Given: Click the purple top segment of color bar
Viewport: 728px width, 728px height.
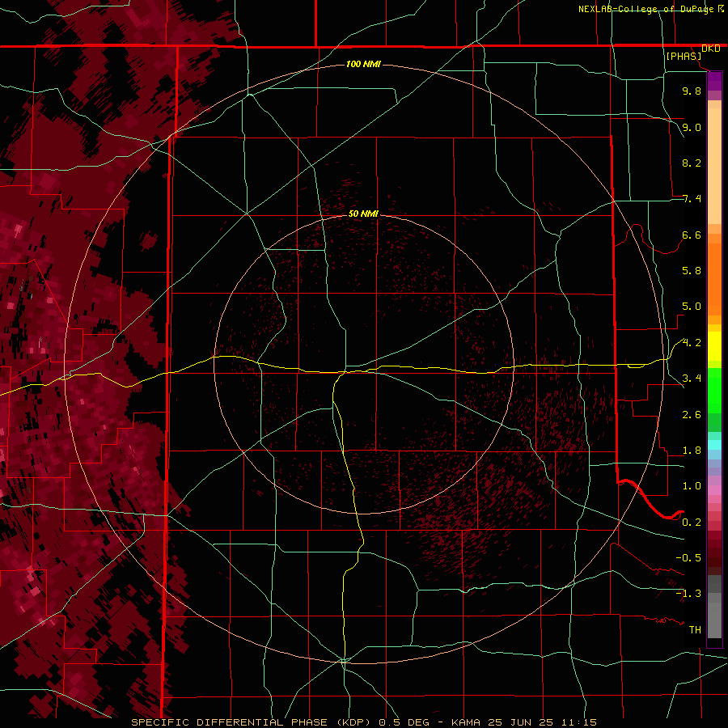Looking at the screenshot, I should pyautogui.click(x=714, y=81).
